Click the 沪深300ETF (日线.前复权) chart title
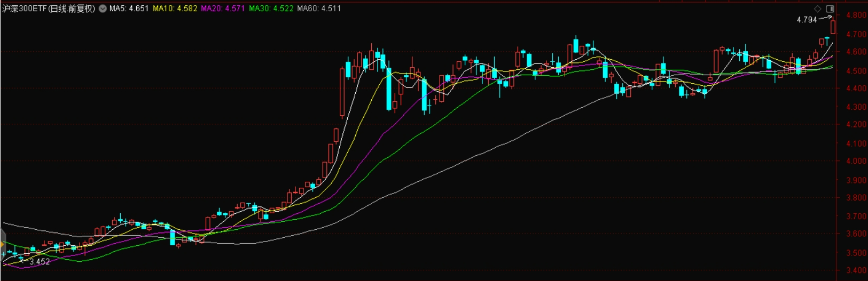Viewport: 868px width, 281px height. pos(49,9)
